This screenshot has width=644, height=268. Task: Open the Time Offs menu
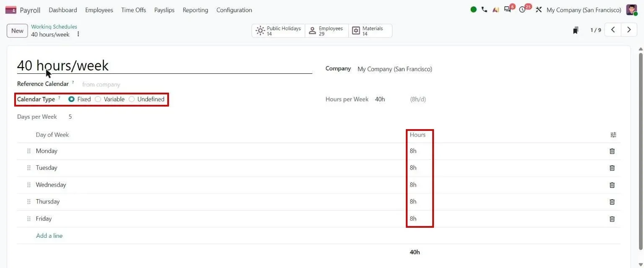[x=134, y=10]
